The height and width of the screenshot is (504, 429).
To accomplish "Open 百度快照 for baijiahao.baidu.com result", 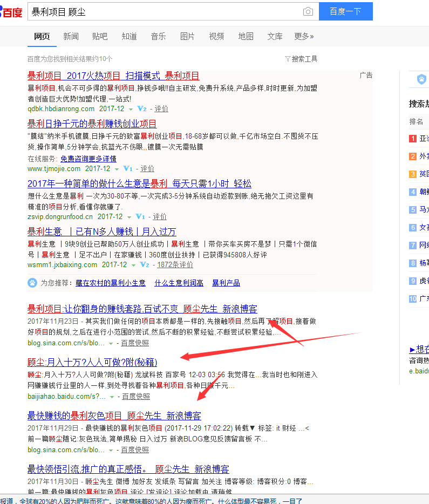I will point(136,396).
